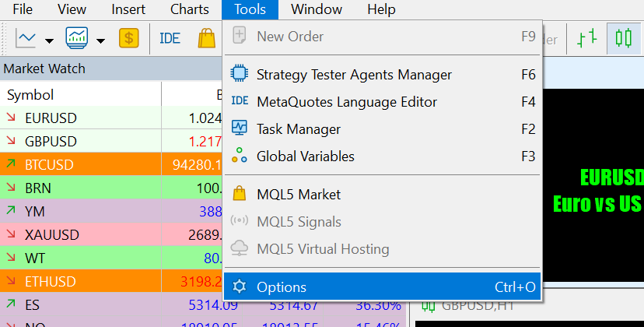Click the shopping bag Market toolbar icon
This screenshot has width=644, height=327.
point(207,38)
